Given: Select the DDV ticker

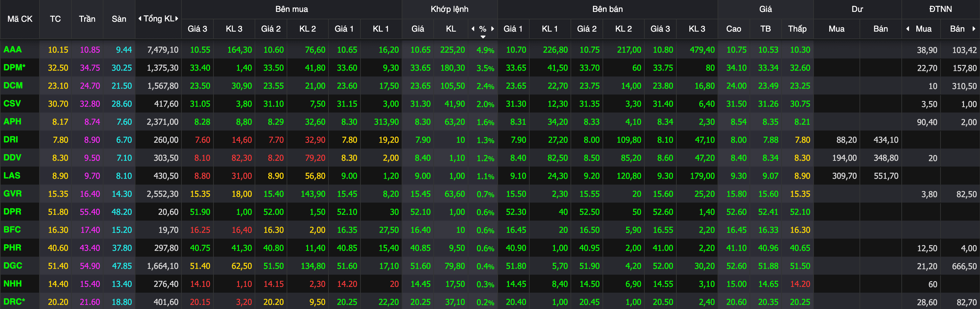Looking at the screenshot, I should tap(12, 157).
